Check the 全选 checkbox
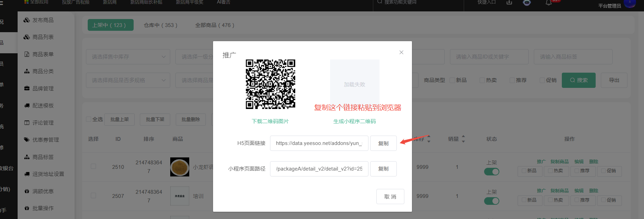This screenshot has width=644, height=219. click(89, 119)
